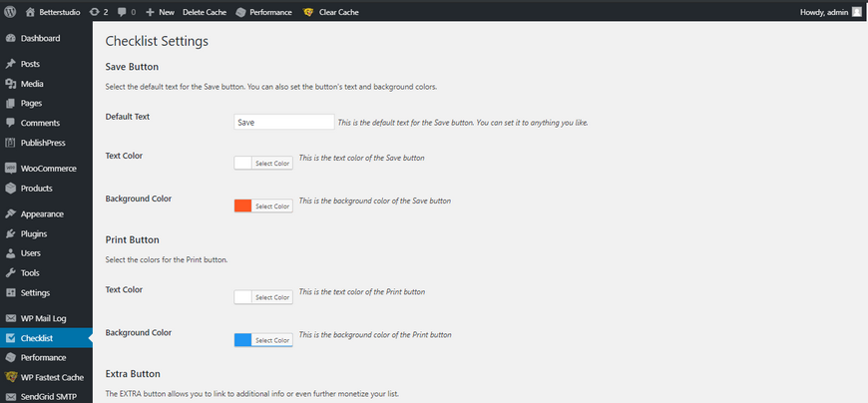The width and height of the screenshot is (868, 403).
Task: Click the Appearance paintbrush icon
Action: 11,213
